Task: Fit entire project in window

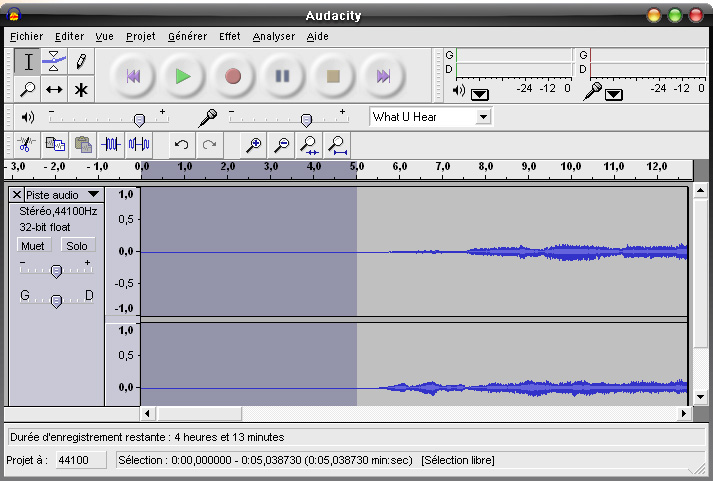Action: point(337,145)
